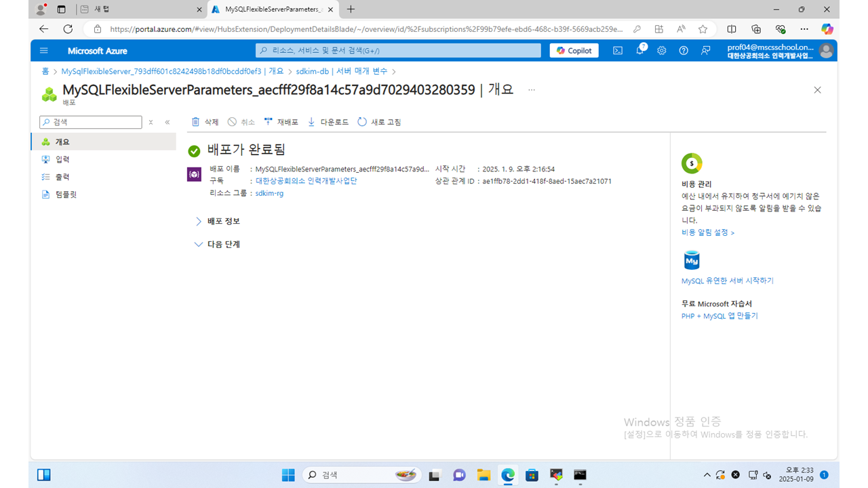Click the left menu 검색 field

(91, 122)
